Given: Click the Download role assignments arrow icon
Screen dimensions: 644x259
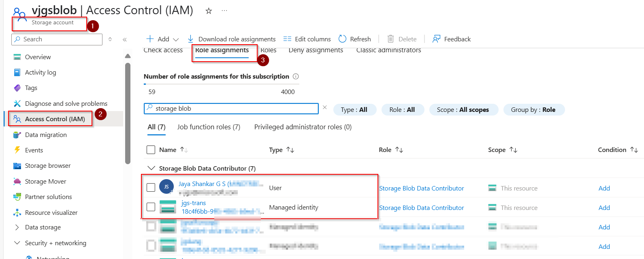Looking at the screenshot, I should (190, 39).
